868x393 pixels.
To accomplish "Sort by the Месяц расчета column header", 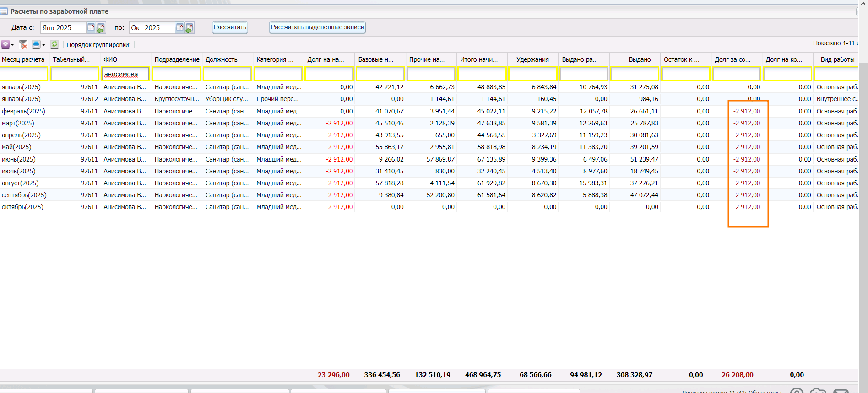I will (23, 59).
